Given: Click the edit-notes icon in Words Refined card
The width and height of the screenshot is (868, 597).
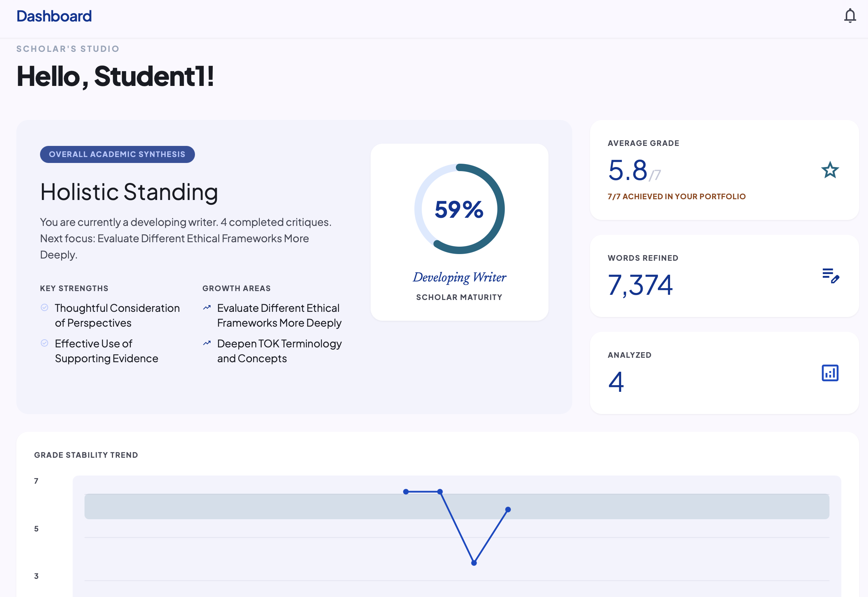Looking at the screenshot, I should [x=830, y=276].
